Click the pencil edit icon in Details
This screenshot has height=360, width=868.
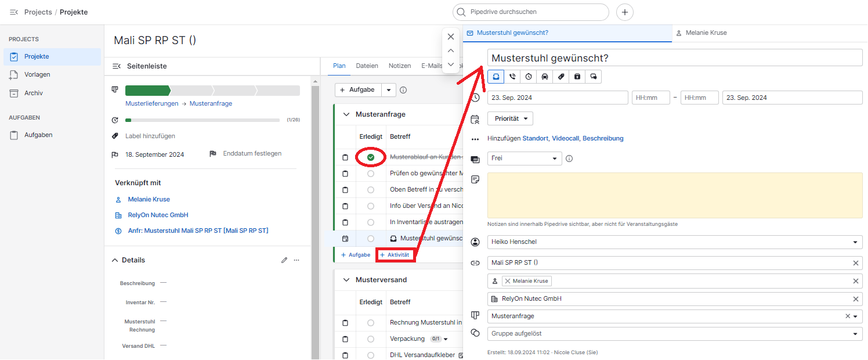pyautogui.click(x=284, y=260)
